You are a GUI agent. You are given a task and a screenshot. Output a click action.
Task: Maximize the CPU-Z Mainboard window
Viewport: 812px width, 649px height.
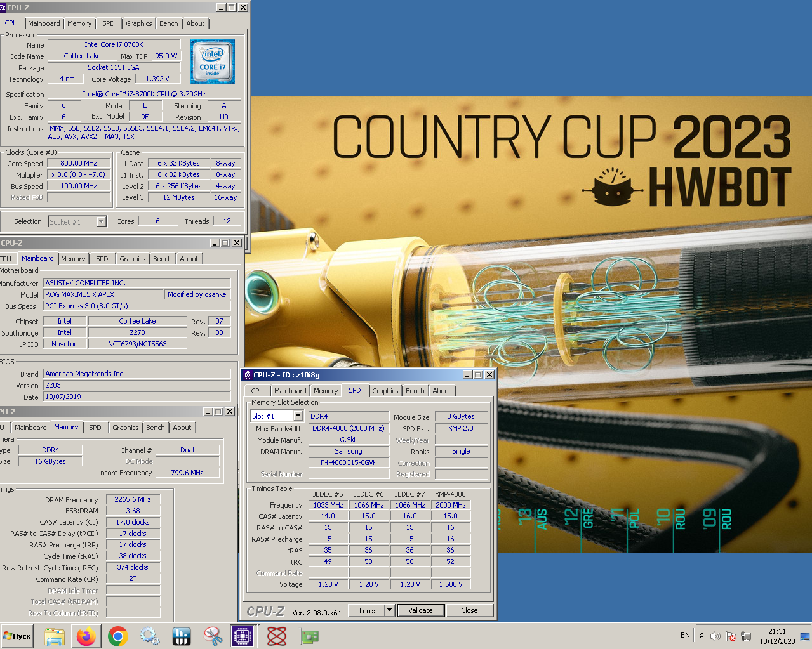pos(225,243)
